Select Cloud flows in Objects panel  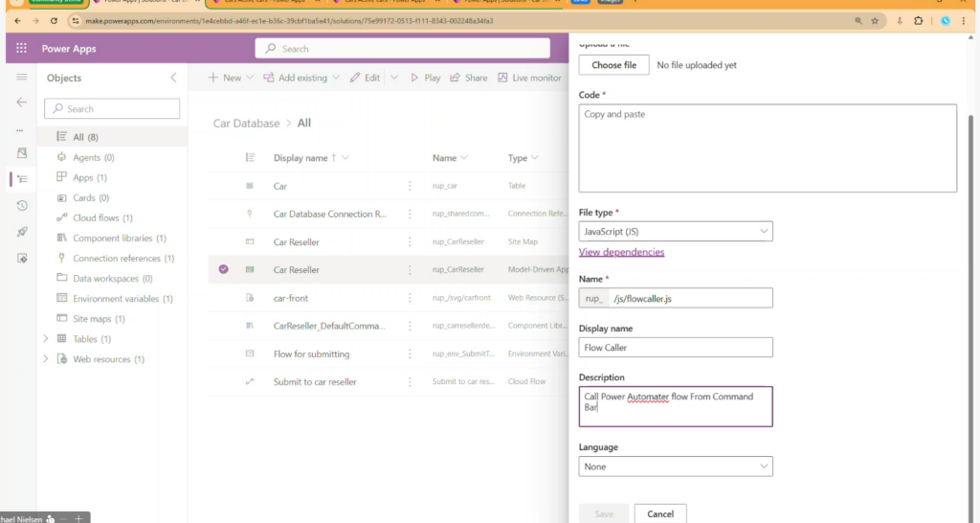102,218
